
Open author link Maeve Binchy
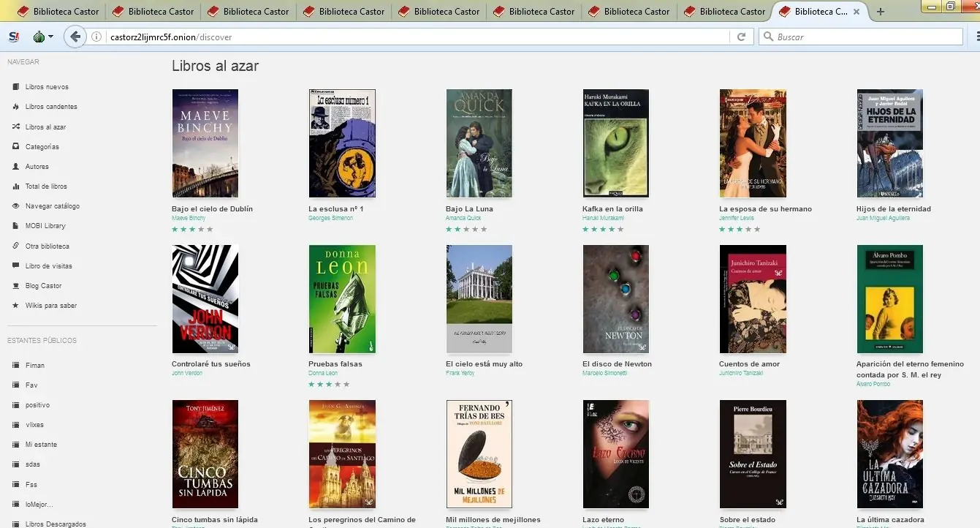pyautogui.click(x=189, y=218)
